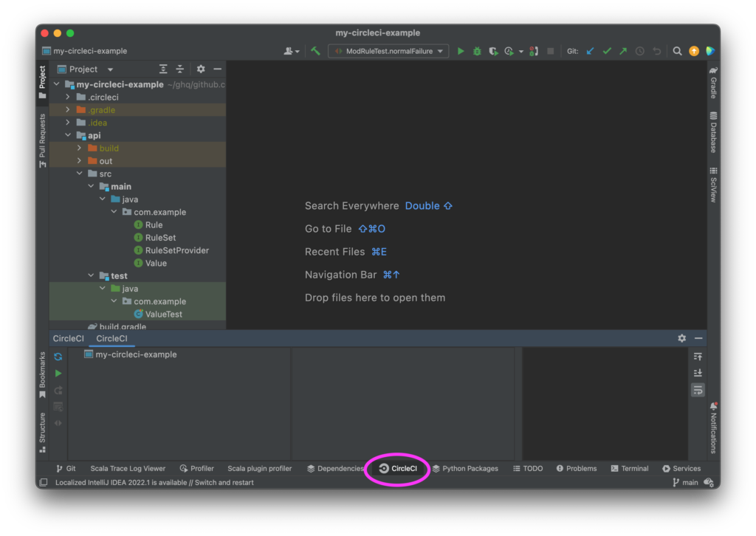Build the project with the hammer icon

[315, 51]
